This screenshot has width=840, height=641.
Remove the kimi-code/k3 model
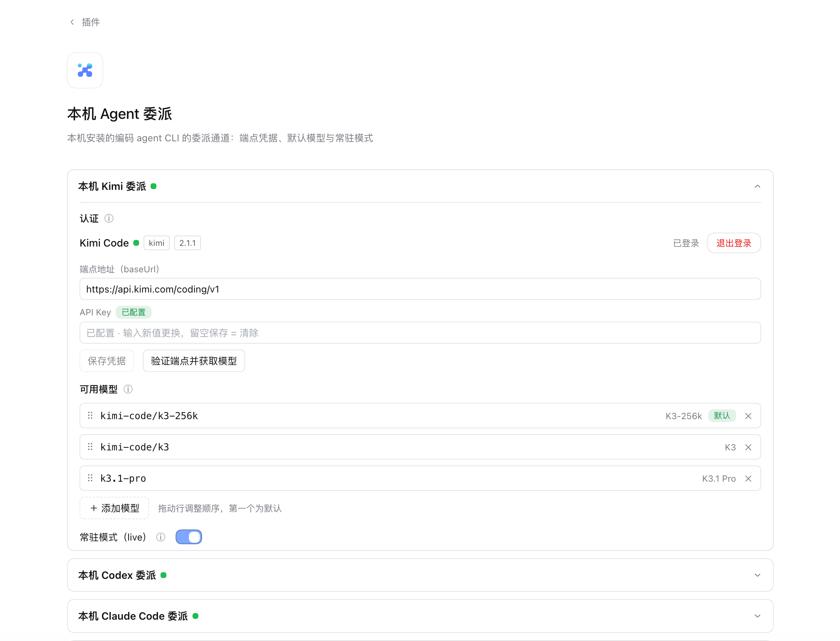[748, 447]
